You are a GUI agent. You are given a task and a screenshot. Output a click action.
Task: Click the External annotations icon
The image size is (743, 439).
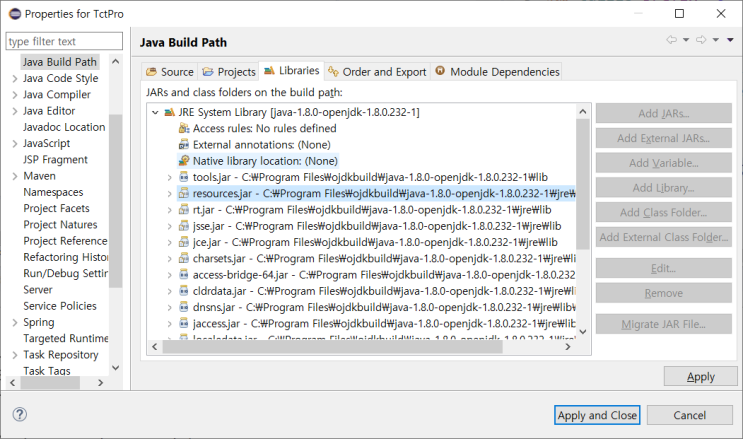(184, 144)
